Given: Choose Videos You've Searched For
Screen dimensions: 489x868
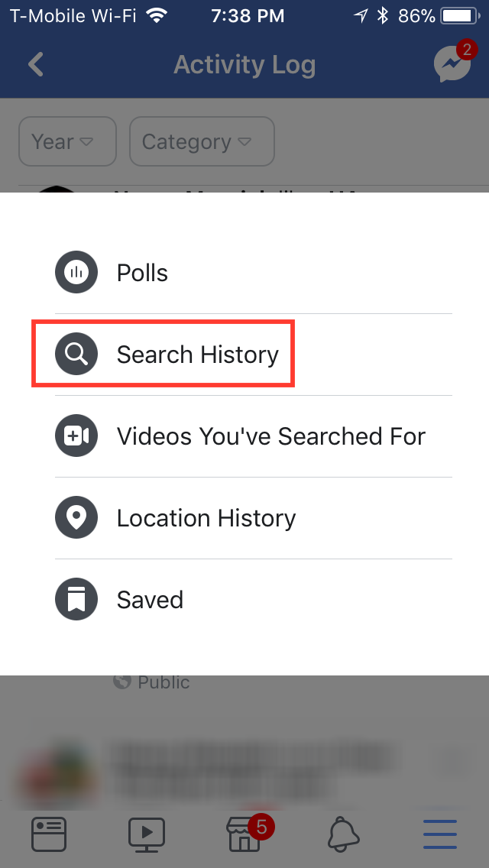Looking at the screenshot, I should (x=254, y=436).
